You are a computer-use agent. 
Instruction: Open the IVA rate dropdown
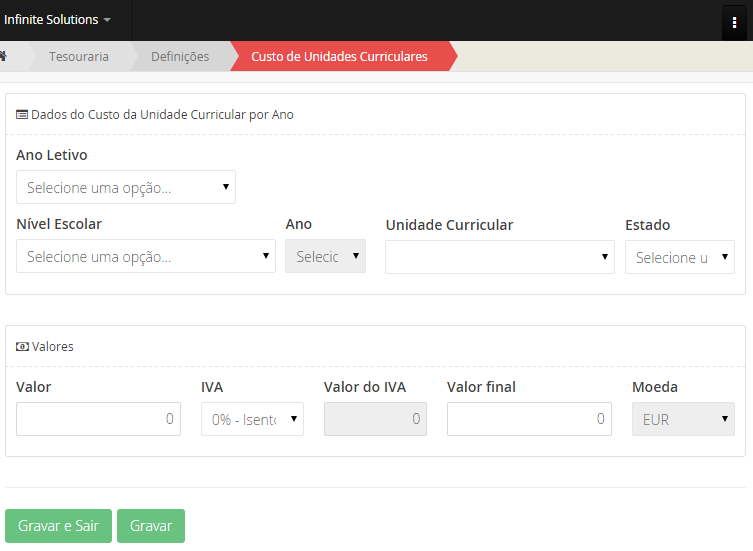click(x=252, y=419)
